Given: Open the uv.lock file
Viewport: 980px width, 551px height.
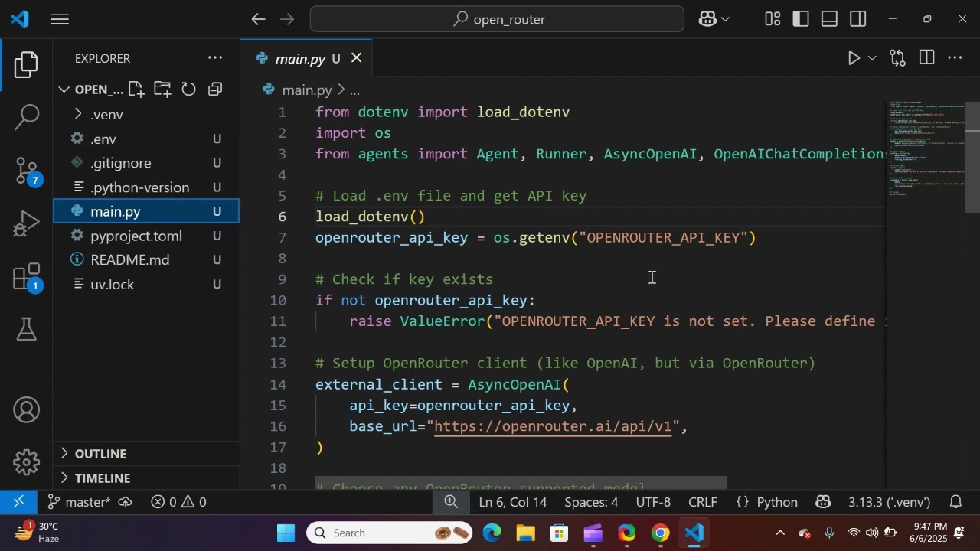Looking at the screenshot, I should coord(145,285).
